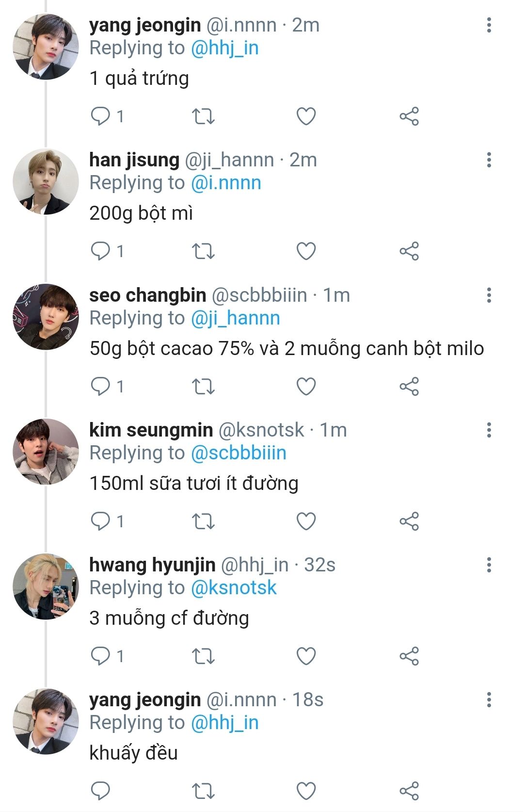
Task: Reply to the "150ml sữa tươi" tweet
Action: 101,521
